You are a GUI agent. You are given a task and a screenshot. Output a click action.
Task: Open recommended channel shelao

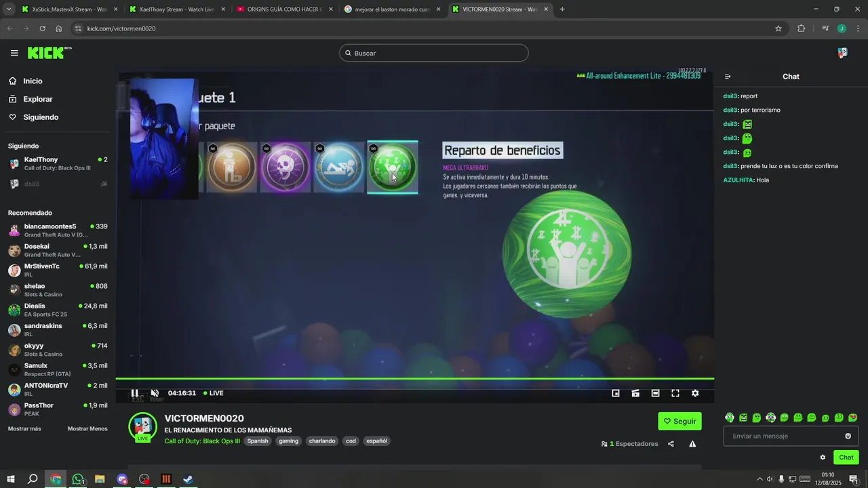(x=58, y=290)
